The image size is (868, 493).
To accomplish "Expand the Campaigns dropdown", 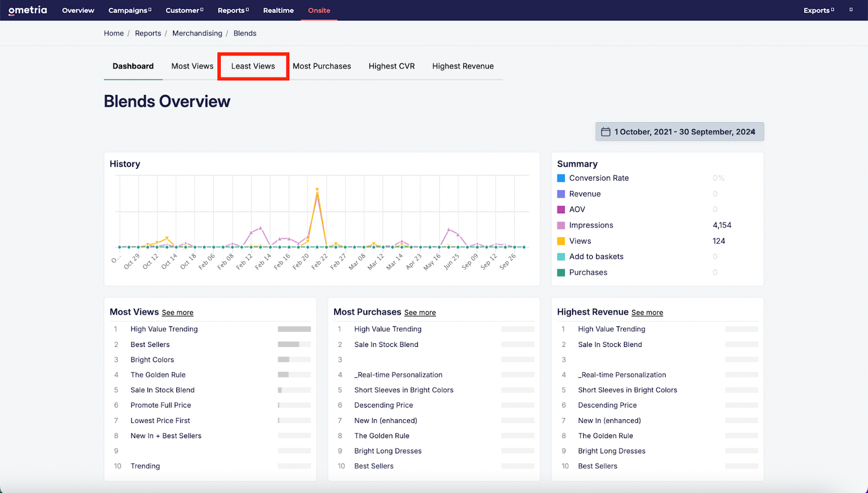I will pos(130,10).
